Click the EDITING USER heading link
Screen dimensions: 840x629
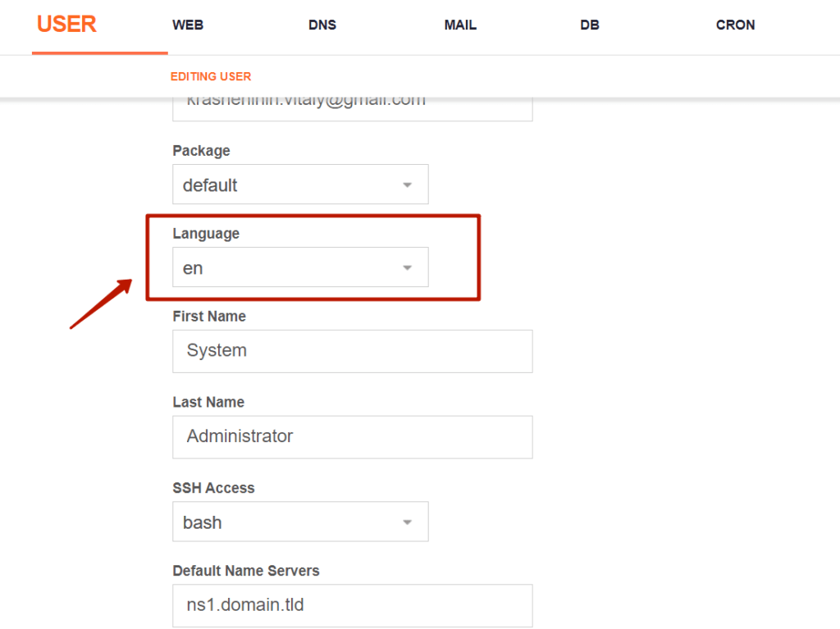pyautogui.click(x=211, y=76)
